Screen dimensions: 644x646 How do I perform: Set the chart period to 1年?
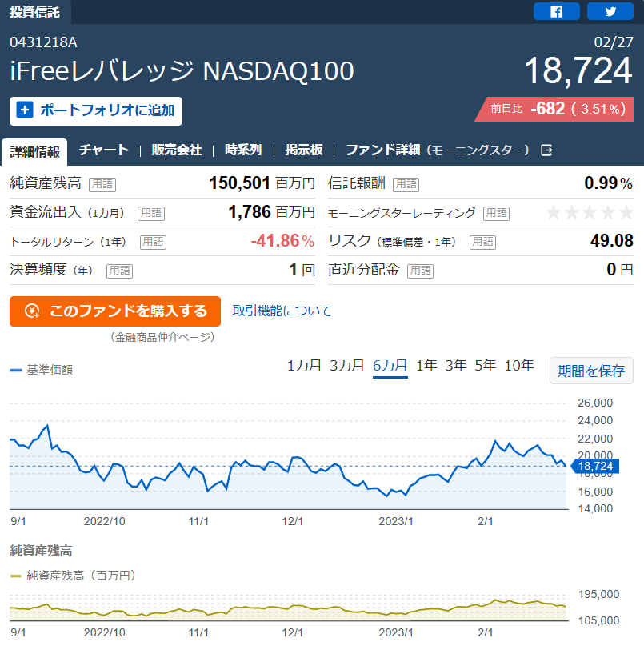pyautogui.click(x=426, y=366)
